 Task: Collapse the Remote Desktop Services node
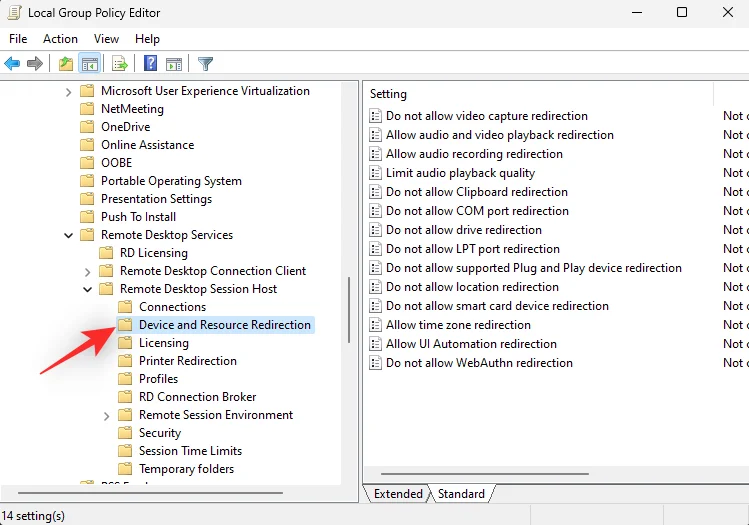68,235
